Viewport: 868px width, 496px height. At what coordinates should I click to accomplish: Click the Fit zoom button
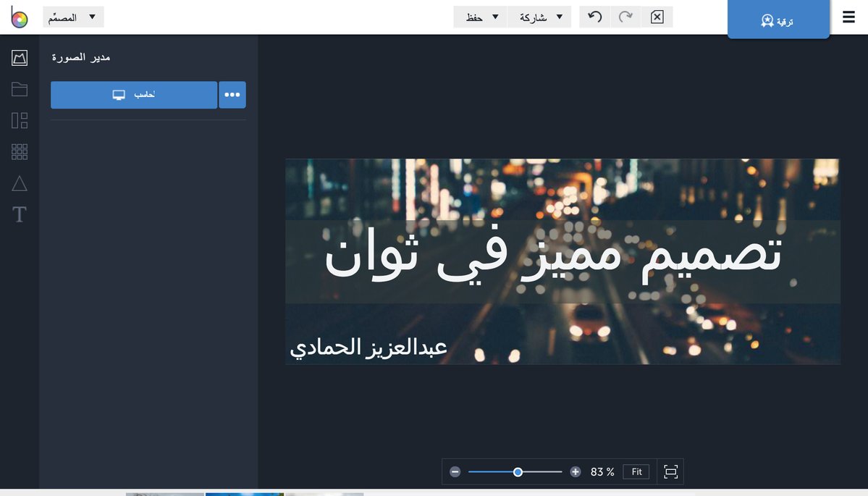(636, 472)
